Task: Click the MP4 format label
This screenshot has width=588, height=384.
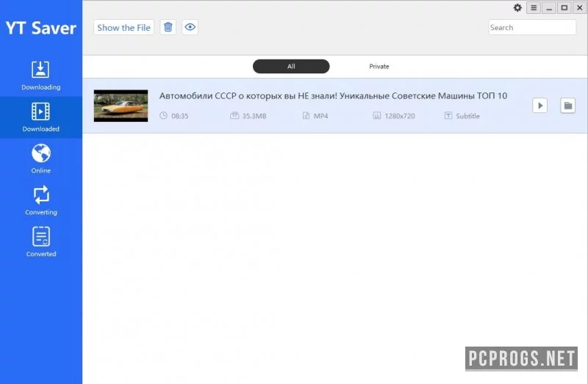Action: [320, 116]
